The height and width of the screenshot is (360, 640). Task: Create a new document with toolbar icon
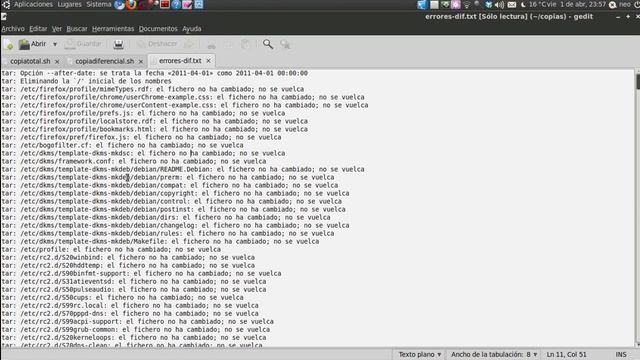coord(9,44)
